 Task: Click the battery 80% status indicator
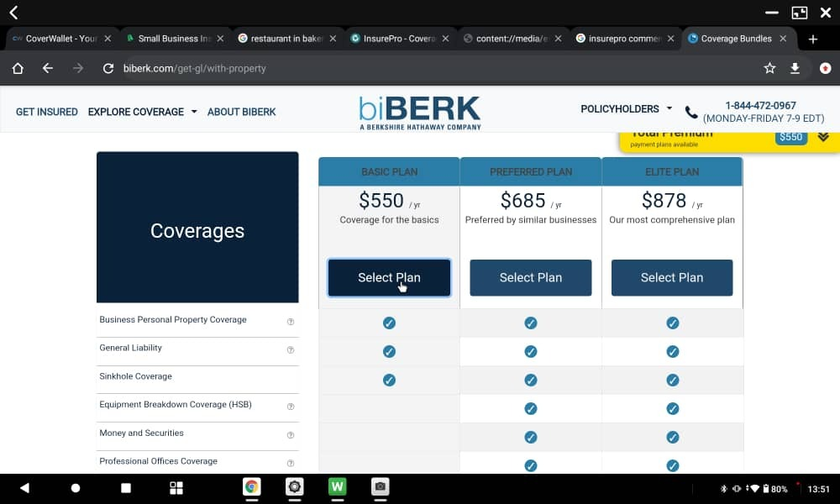775,489
